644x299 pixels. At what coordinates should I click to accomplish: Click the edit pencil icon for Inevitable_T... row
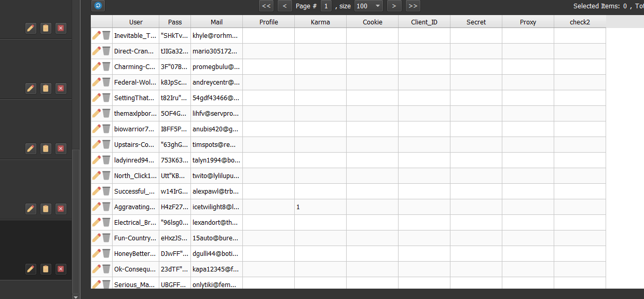[x=96, y=35]
